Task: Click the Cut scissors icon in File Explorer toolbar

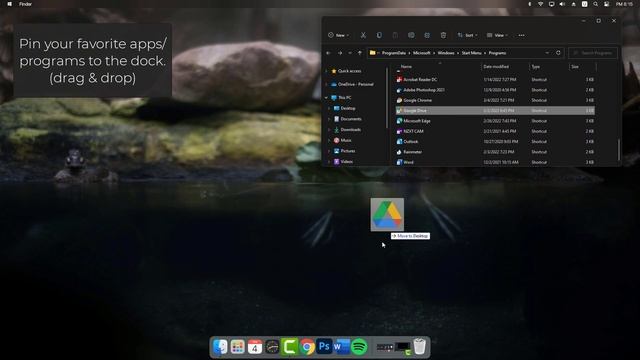Action: 363,36
